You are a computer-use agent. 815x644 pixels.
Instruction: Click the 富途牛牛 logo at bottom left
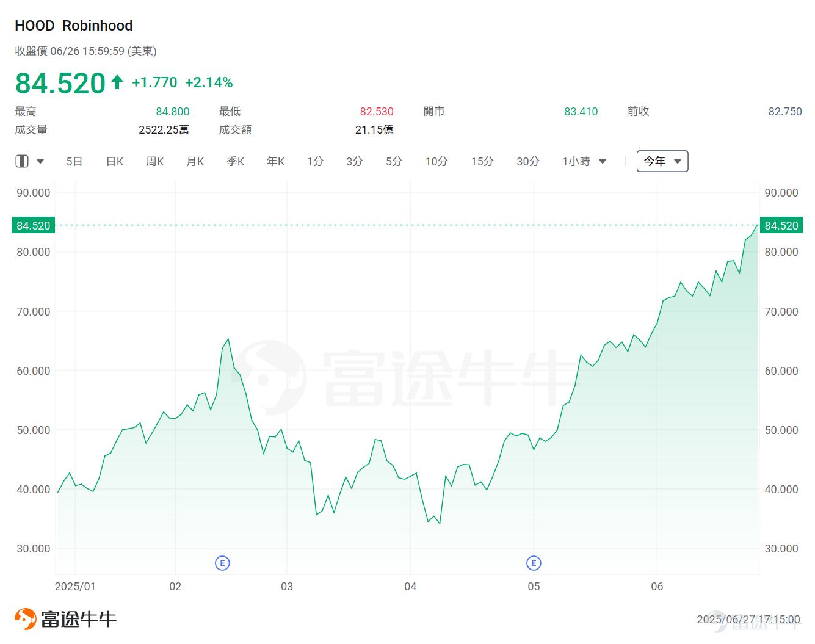(x=65, y=619)
